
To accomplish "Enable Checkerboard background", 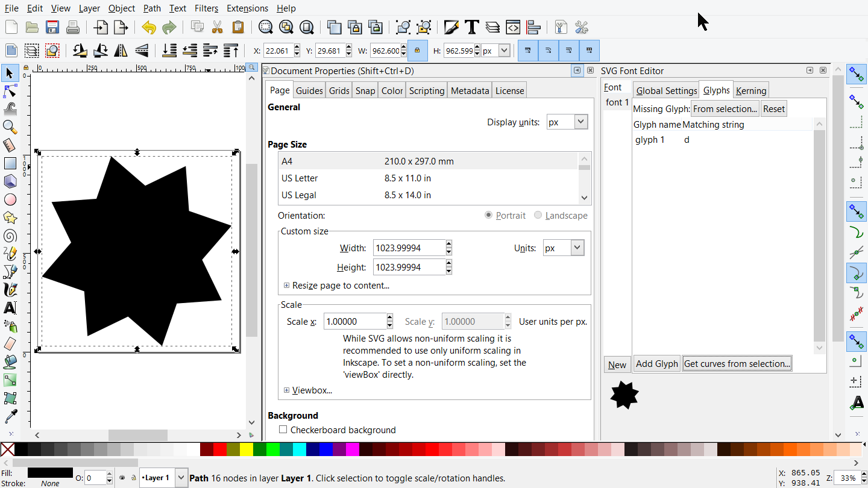I will (x=283, y=430).
